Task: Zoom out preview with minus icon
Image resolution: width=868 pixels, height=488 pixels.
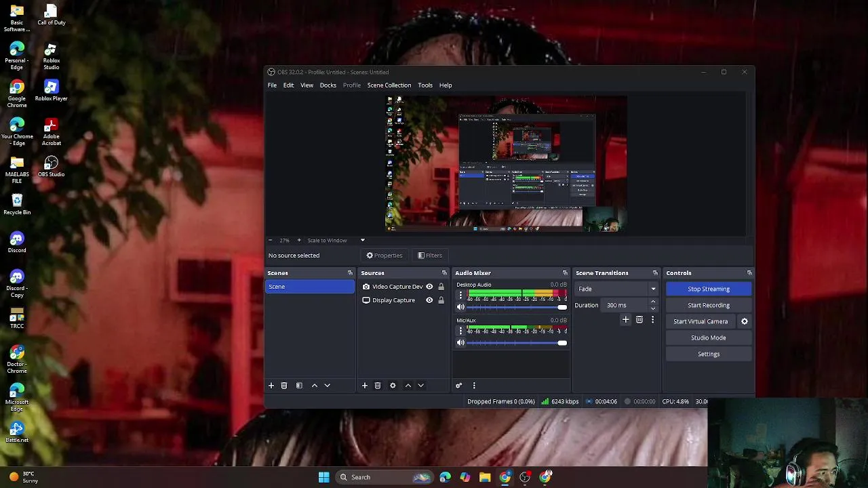Action: click(x=271, y=241)
